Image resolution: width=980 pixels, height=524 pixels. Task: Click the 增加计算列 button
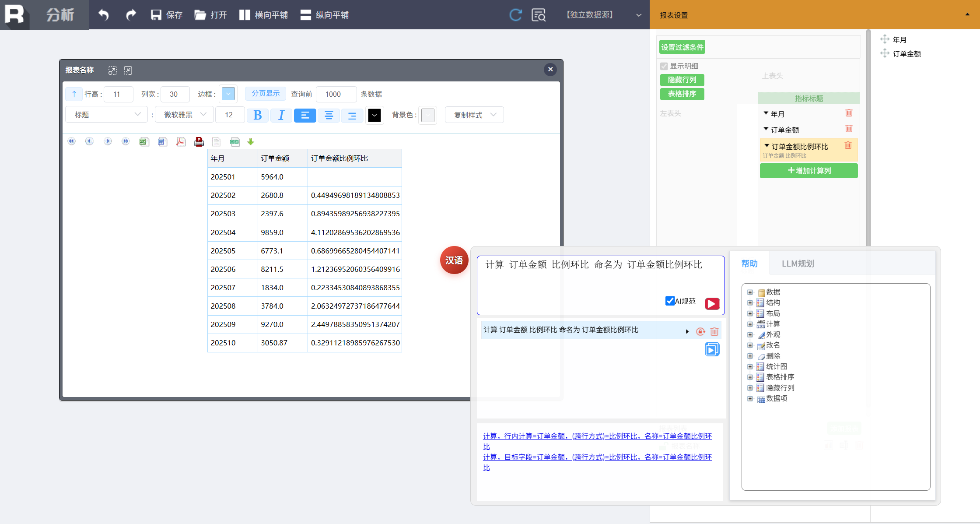[x=808, y=171]
